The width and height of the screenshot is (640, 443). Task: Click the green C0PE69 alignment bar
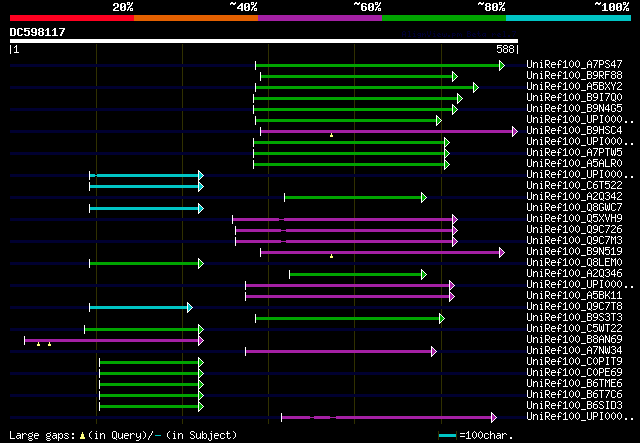149,374
